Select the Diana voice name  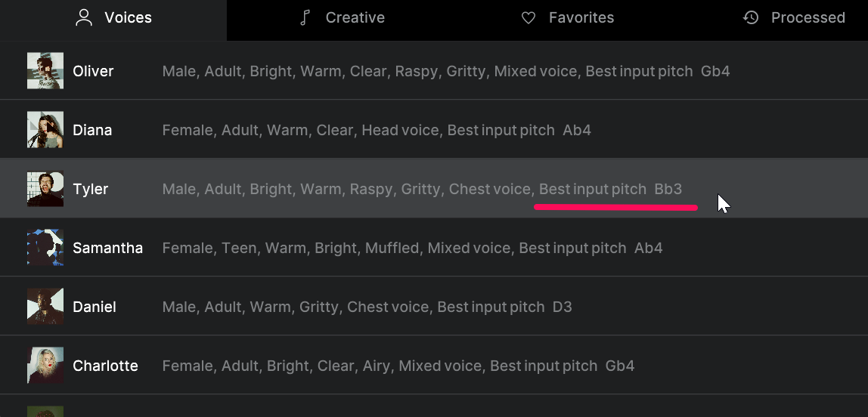[92, 130]
